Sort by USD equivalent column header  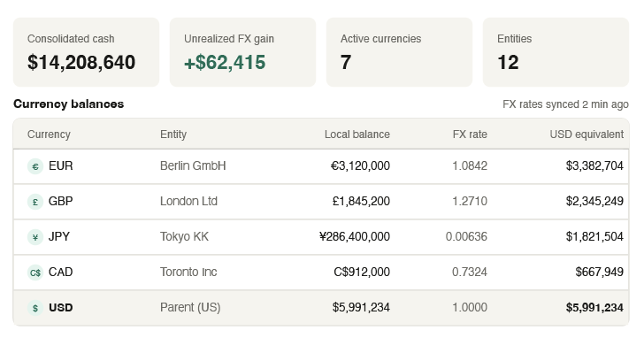(586, 134)
